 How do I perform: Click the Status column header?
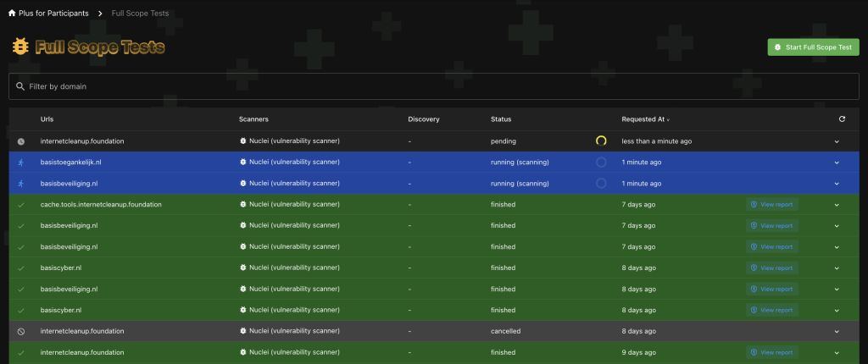pyautogui.click(x=501, y=119)
